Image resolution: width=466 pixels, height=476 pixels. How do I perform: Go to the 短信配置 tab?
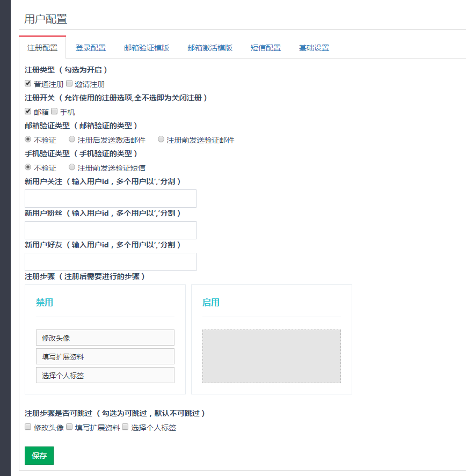(266, 48)
